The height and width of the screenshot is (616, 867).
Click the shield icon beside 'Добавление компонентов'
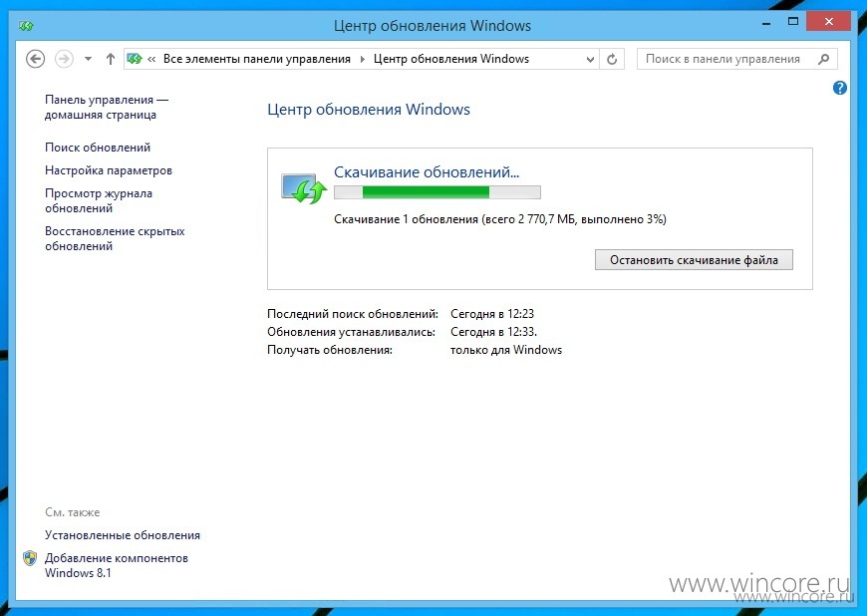30,558
